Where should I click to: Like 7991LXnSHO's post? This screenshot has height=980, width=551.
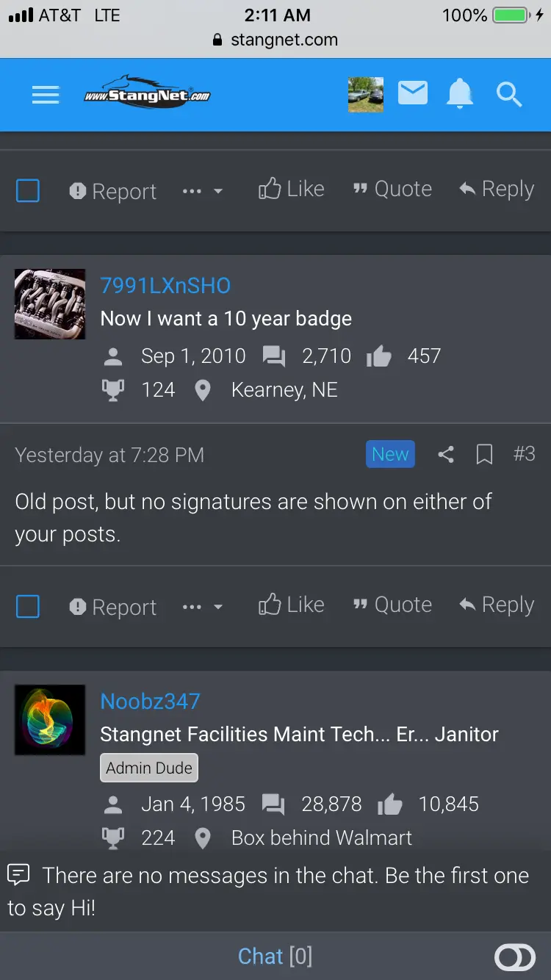click(x=292, y=605)
